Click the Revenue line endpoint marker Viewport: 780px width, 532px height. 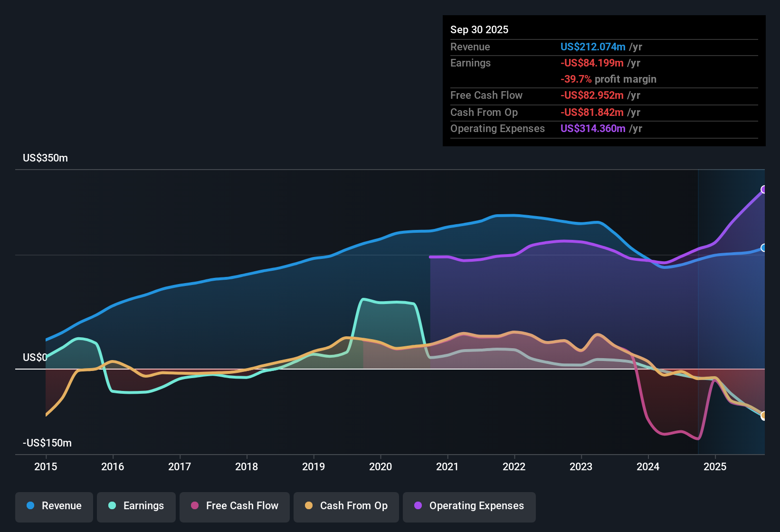[764, 248]
